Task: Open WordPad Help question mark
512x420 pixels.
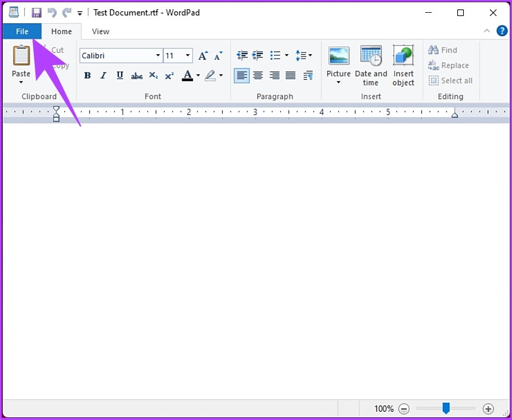Action: pyautogui.click(x=502, y=31)
